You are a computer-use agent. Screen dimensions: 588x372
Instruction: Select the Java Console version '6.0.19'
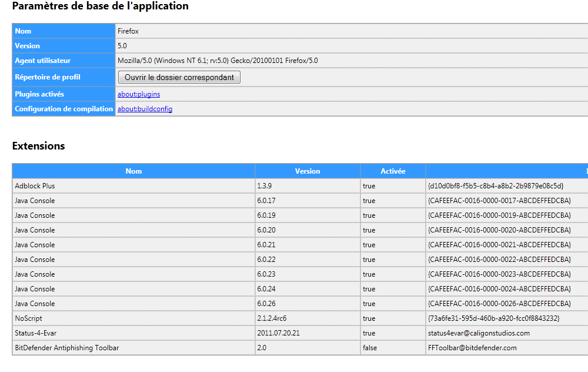coord(266,215)
